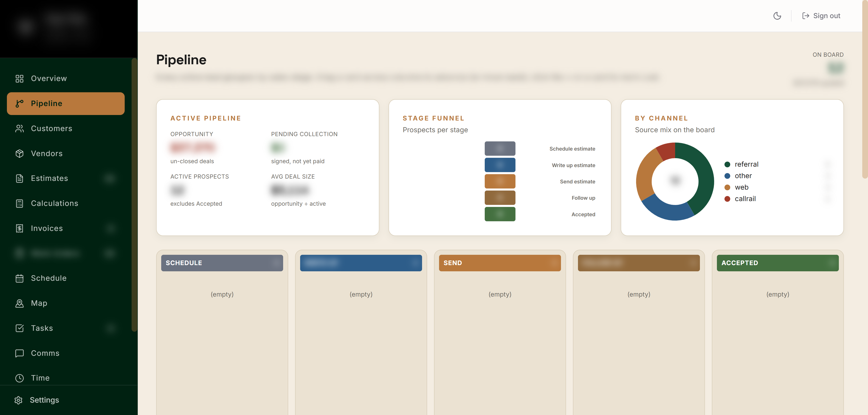The height and width of the screenshot is (415, 868).
Task: Click 'referral' legend text
Action: tap(746, 164)
